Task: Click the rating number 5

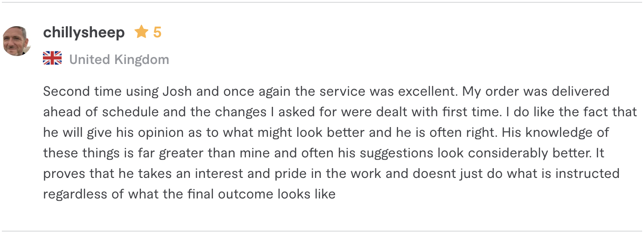Action: pos(157,33)
